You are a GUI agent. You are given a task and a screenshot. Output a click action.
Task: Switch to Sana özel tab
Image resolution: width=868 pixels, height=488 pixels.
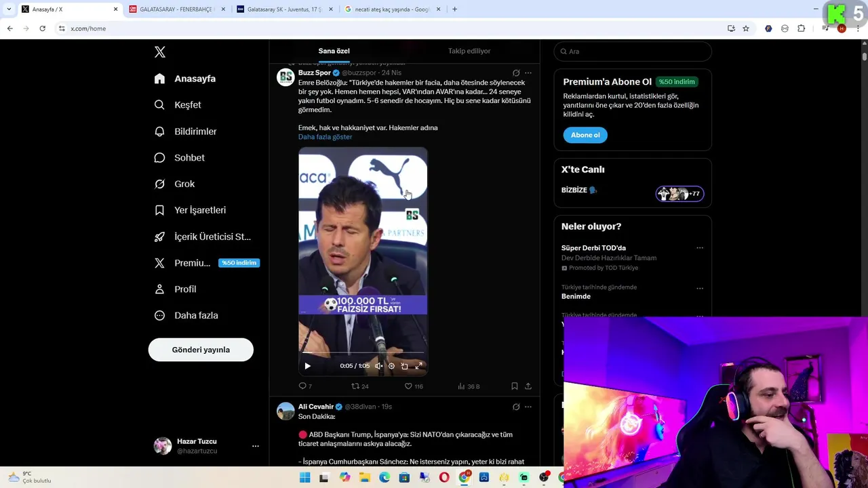pyautogui.click(x=334, y=51)
